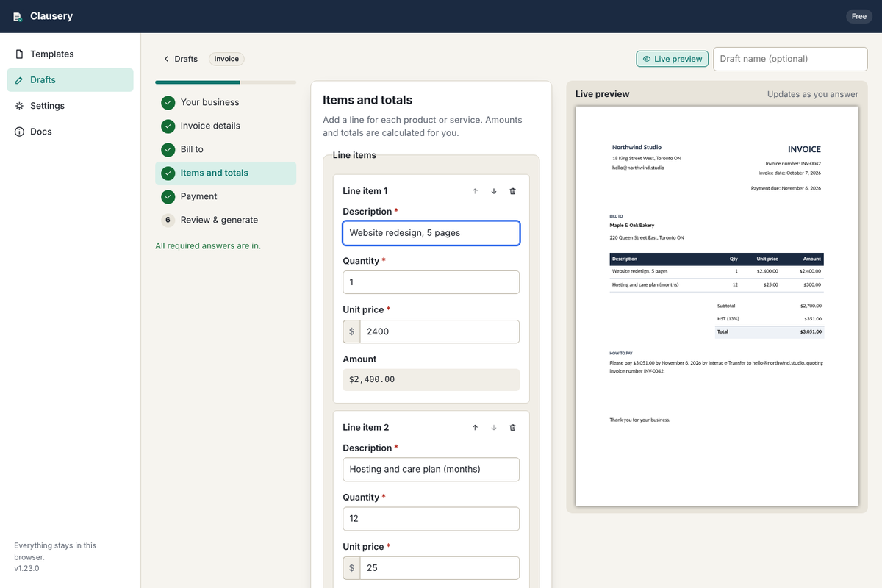Image resolution: width=882 pixels, height=588 pixels.
Task: Go to Review & generate step
Action: point(226,220)
